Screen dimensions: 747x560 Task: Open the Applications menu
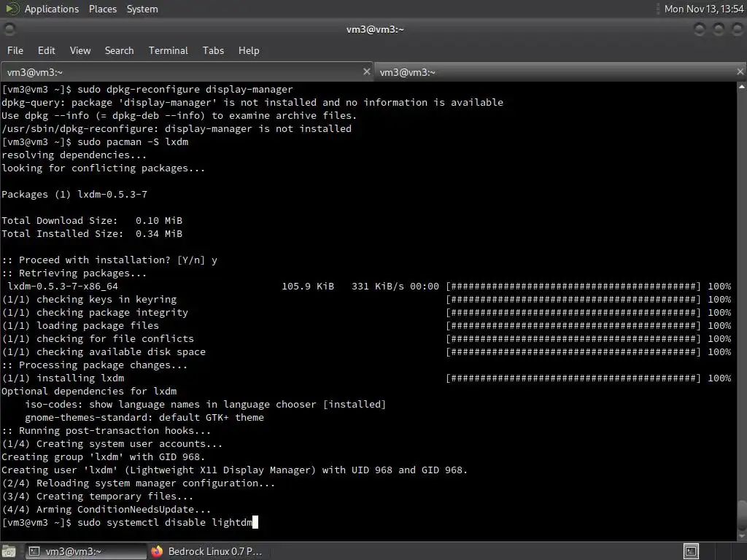point(52,9)
